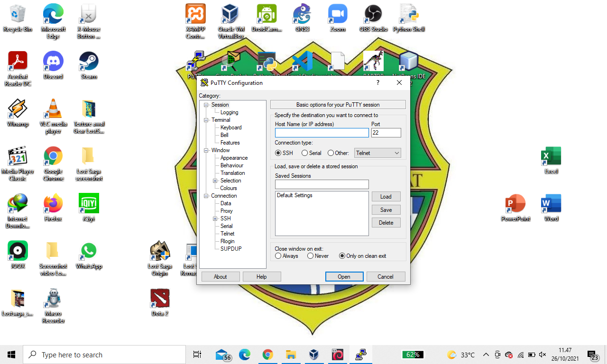Show hidden system tray icons chevron
The height and width of the screenshot is (364, 607).
tap(486, 355)
